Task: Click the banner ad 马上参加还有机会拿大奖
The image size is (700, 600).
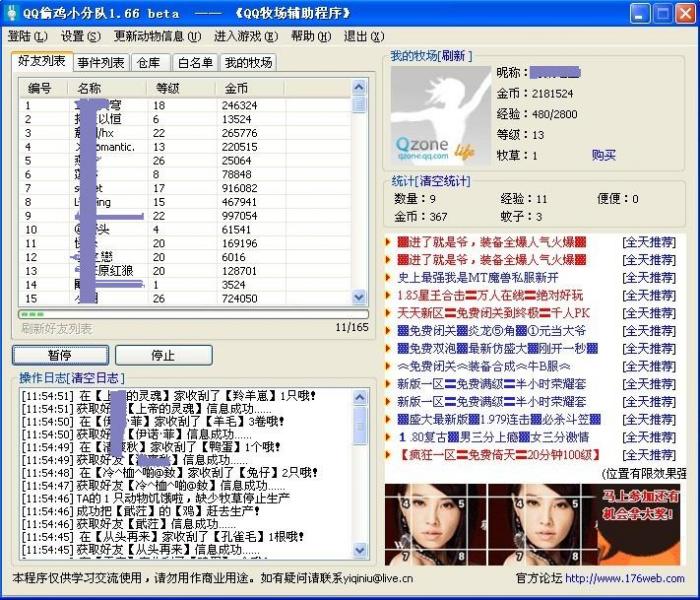Action: click(638, 524)
